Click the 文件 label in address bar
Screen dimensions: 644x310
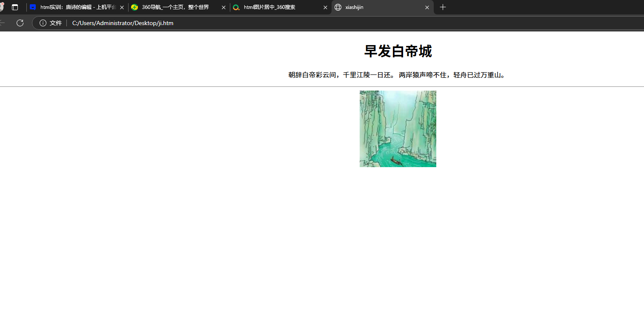[56, 23]
